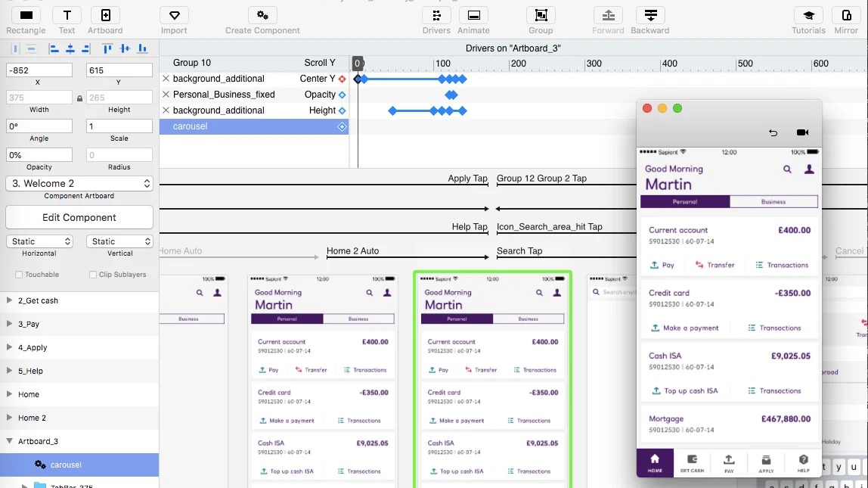868x488 pixels.
Task: Click the Opacity input field
Action: pos(39,155)
